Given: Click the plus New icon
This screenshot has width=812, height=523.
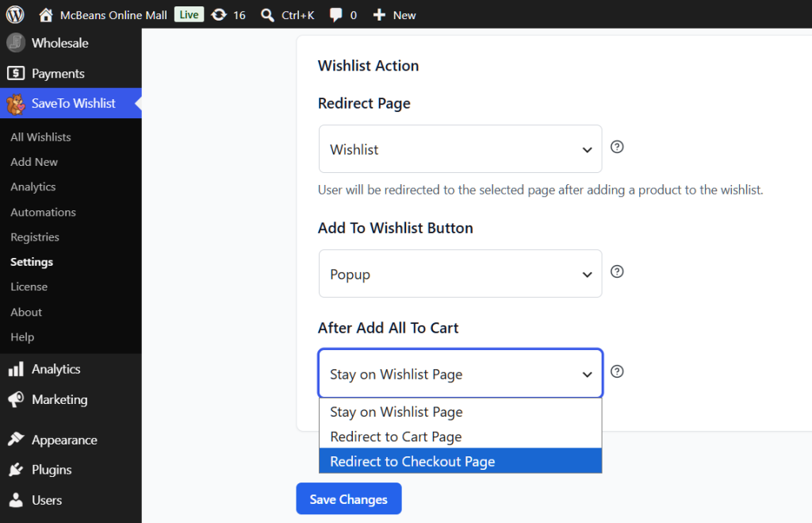Looking at the screenshot, I should coord(379,15).
